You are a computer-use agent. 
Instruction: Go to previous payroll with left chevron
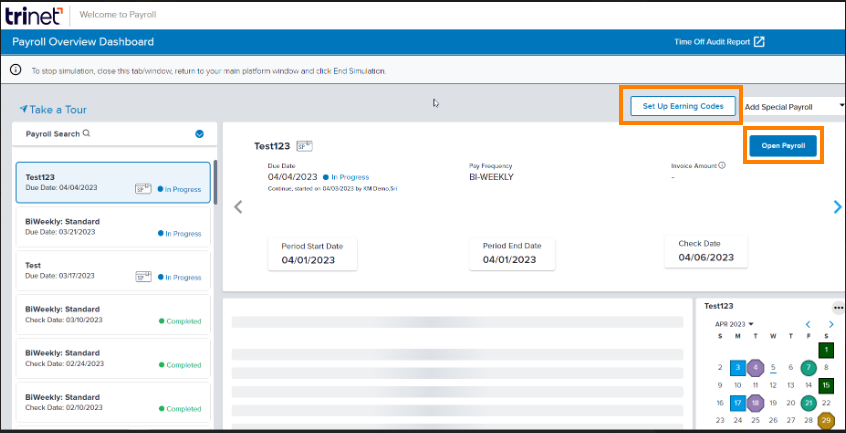[238, 207]
